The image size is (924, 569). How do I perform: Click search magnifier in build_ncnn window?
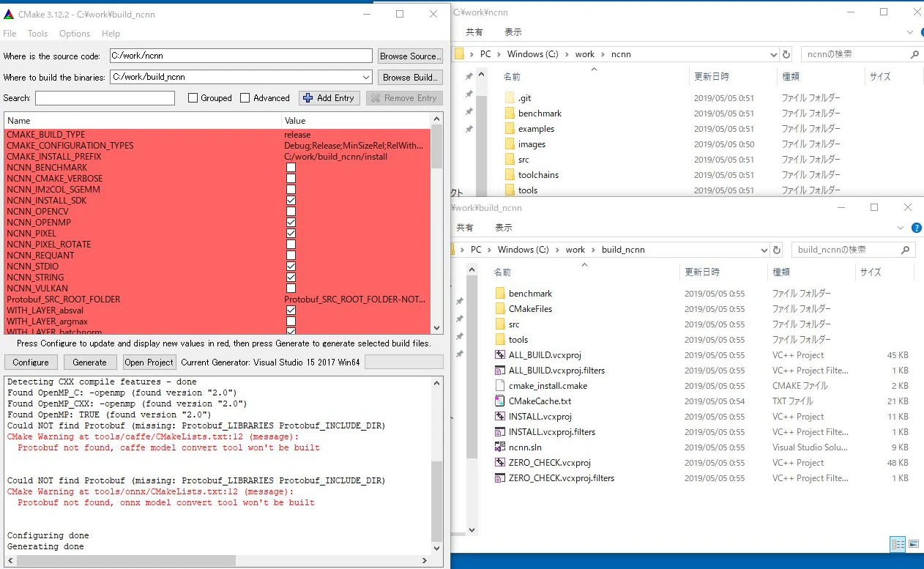click(906, 250)
